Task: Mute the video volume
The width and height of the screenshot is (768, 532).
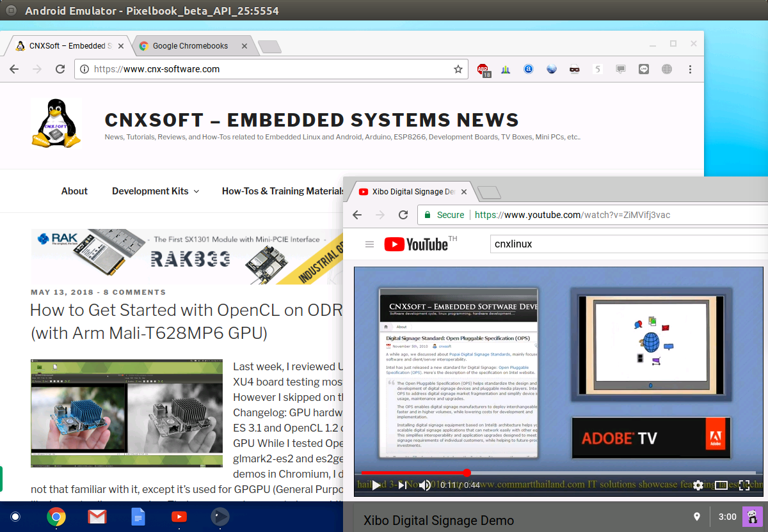Action: (x=425, y=485)
